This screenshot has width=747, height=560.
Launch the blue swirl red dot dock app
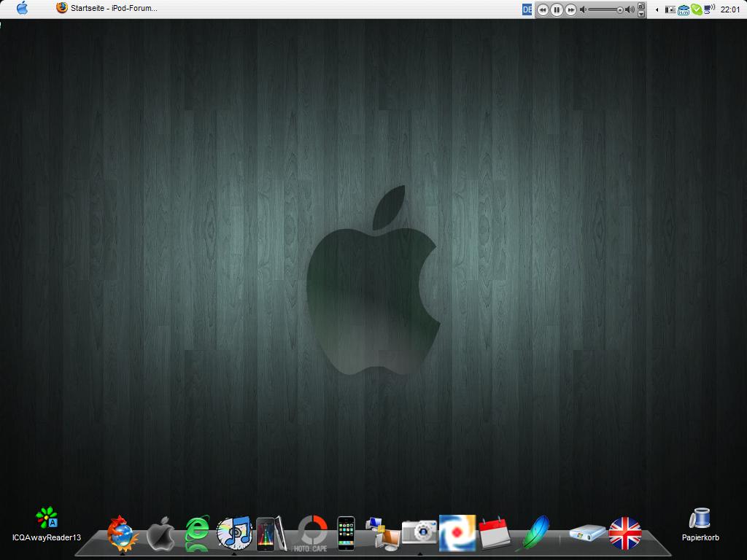pyautogui.click(x=457, y=533)
